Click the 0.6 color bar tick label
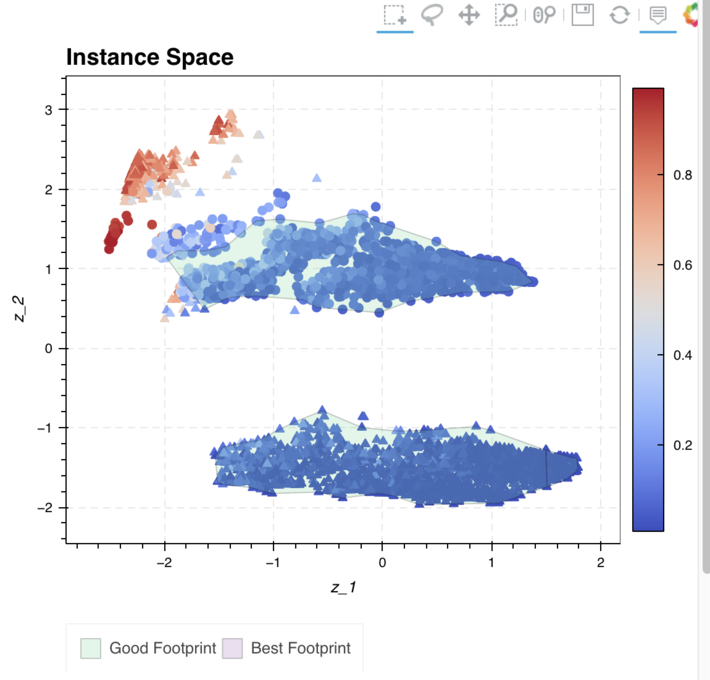 pos(682,265)
